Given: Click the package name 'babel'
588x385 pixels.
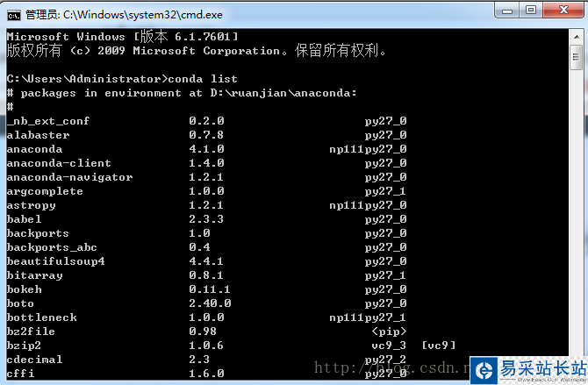Looking at the screenshot, I should tap(24, 219).
